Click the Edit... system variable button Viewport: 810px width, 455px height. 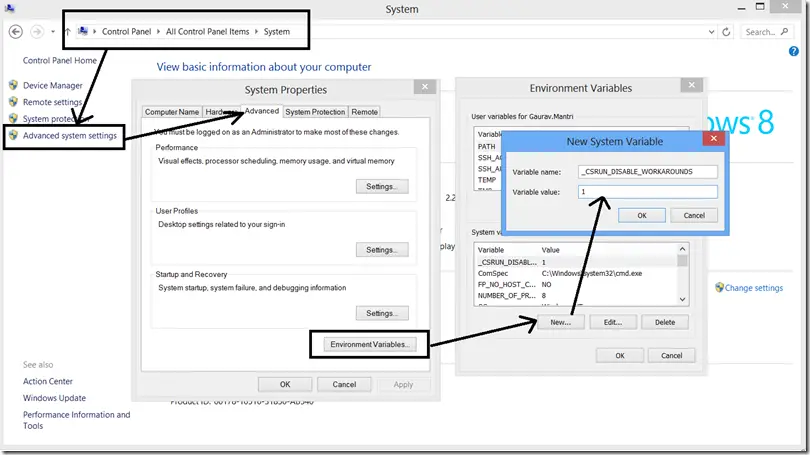613,322
